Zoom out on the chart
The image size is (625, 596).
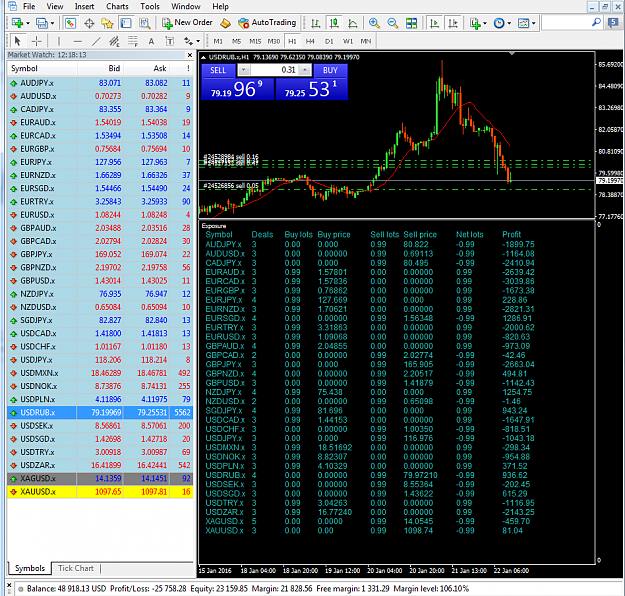tap(393, 23)
